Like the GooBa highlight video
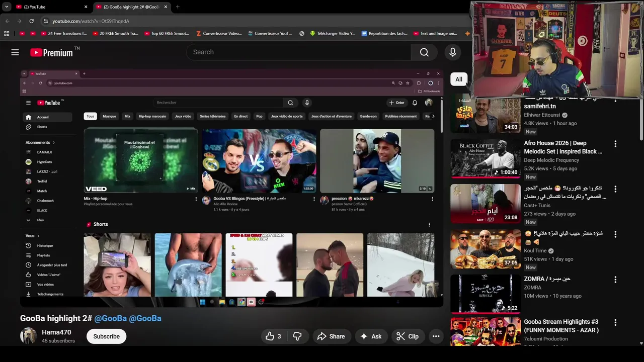This screenshot has height=362, width=644. 273,336
